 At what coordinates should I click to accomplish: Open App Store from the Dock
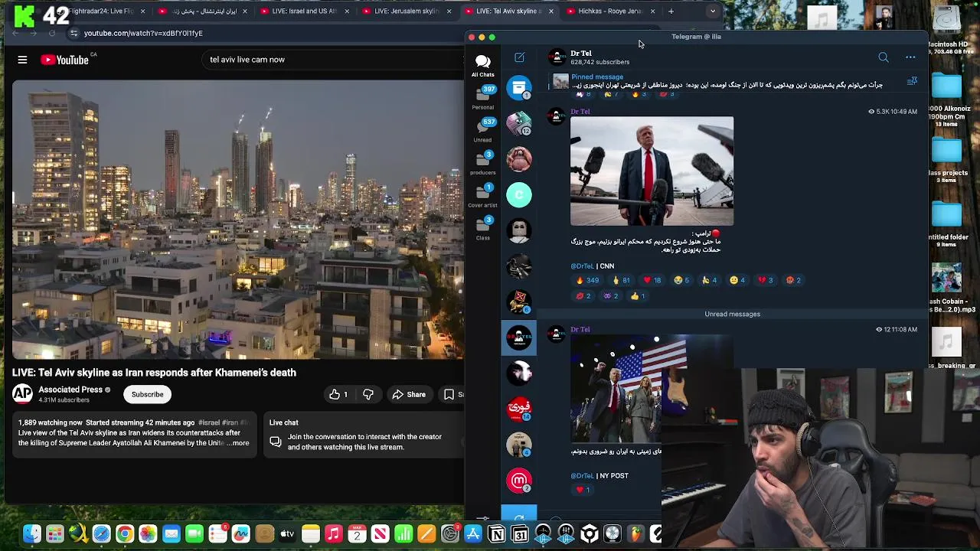pyautogui.click(x=473, y=533)
